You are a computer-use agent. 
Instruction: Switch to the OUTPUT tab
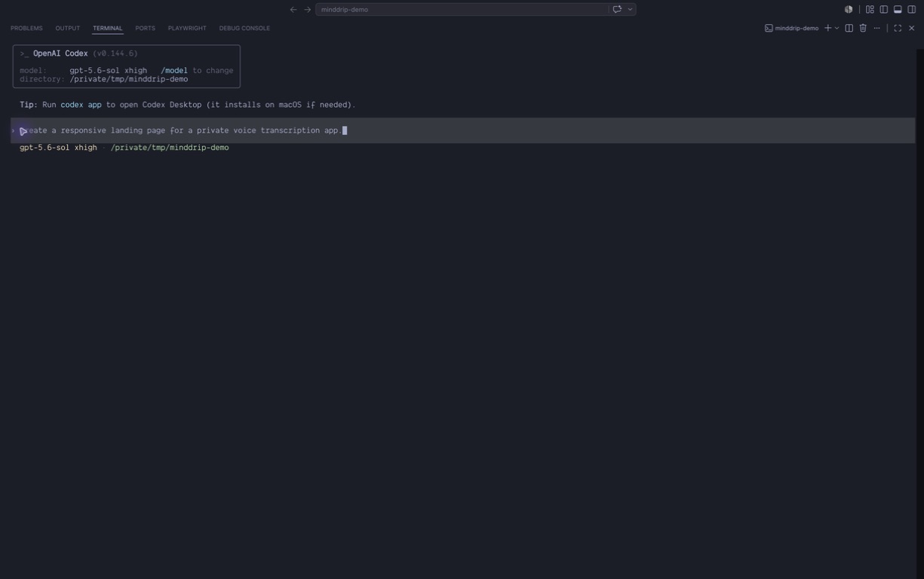click(x=67, y=28)
